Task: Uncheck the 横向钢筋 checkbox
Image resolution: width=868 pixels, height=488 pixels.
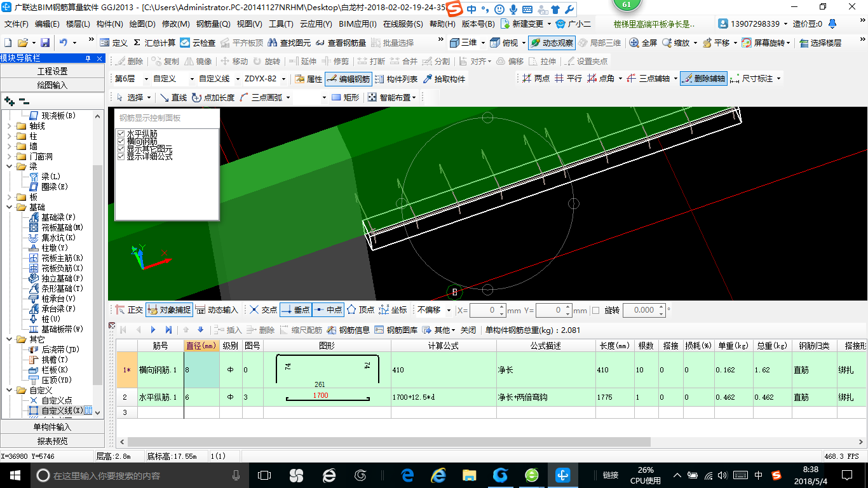Action: 121,141
